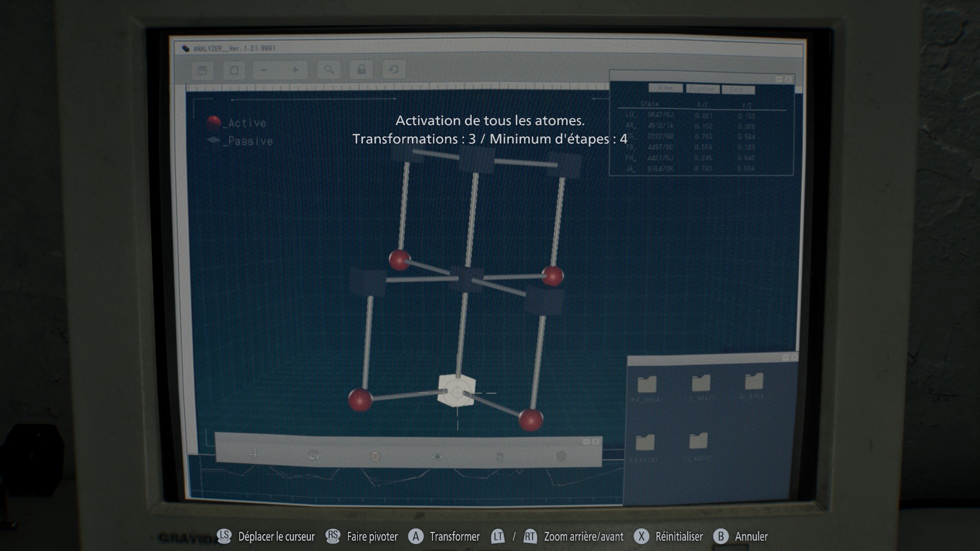Toggle the padlock lock icon
The width and height of the screenshot is (980, 551).
[361, 69]
